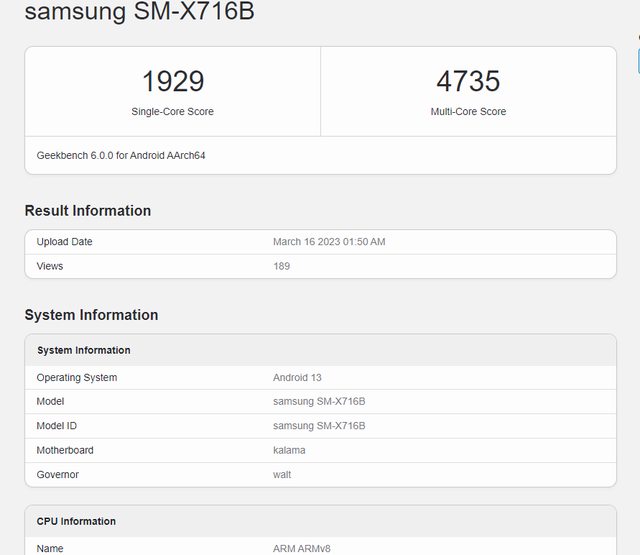This screenshot has height=555, width=640.
Task: Select the Operating System row label
Action: (77, 378)
